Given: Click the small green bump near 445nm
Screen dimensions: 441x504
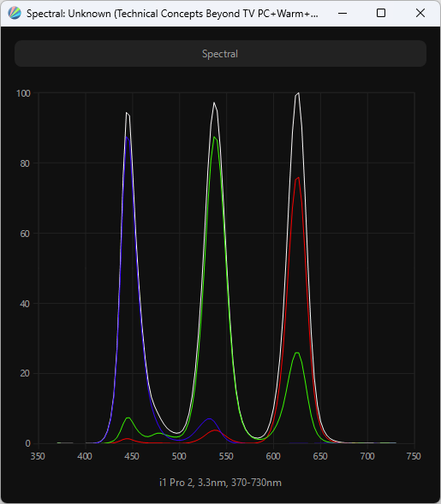Looking at the screenshot, I should pos(128,418).
